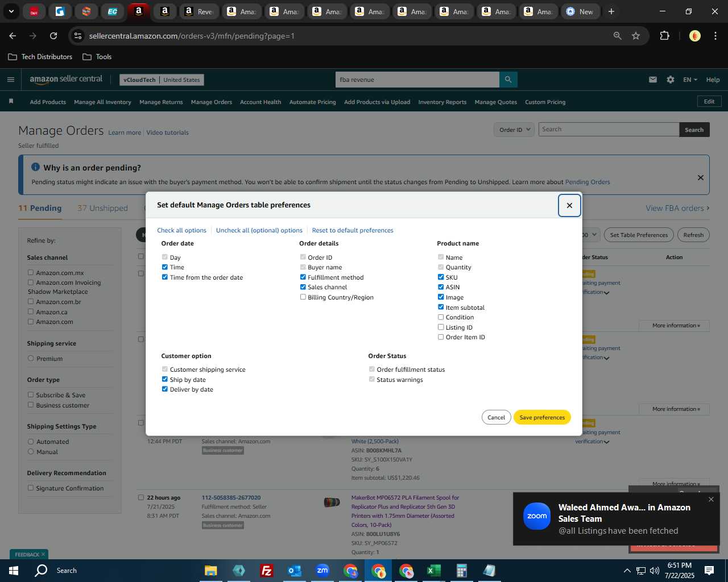Click the Cancel button
The height and width of the screenshot is (582, 728).
point(496,417)
